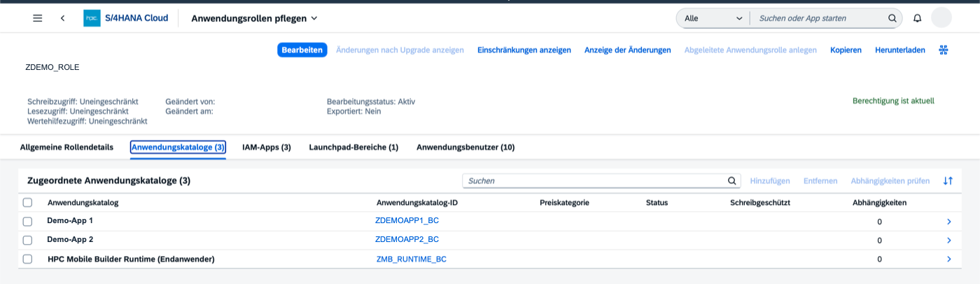Click the Demo-App 1 catalog name
Image resolution: width=980 pixels, height=284 pixels.
click(70, 220)
